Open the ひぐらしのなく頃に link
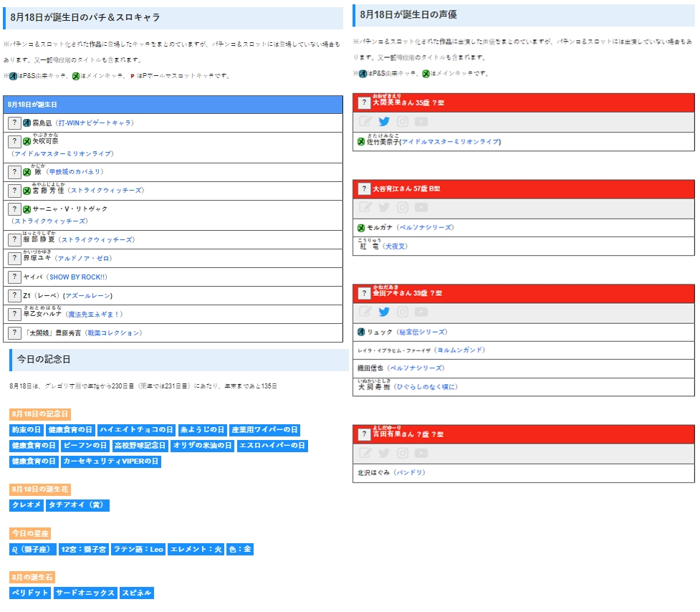 426,386
